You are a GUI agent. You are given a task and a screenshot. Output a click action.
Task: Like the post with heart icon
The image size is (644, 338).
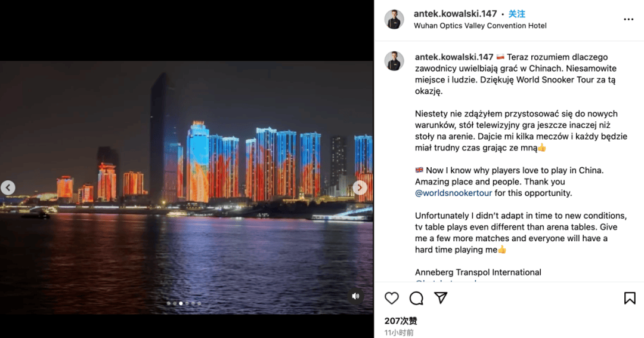point(391,298)
